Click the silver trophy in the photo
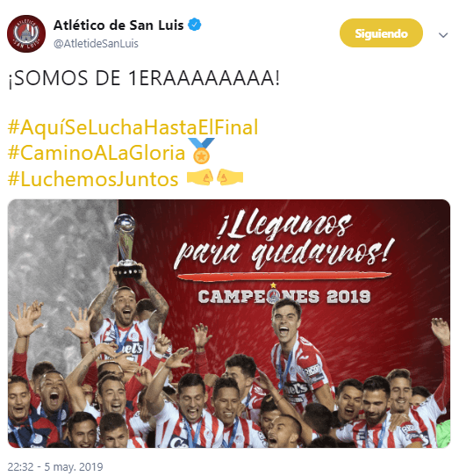 tap(126, 247)
